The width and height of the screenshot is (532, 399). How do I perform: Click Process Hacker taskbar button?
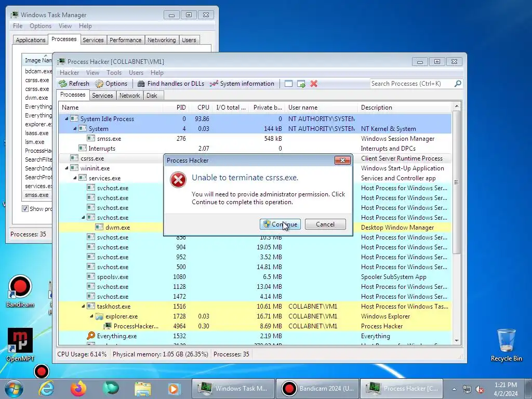click(402, 389)
